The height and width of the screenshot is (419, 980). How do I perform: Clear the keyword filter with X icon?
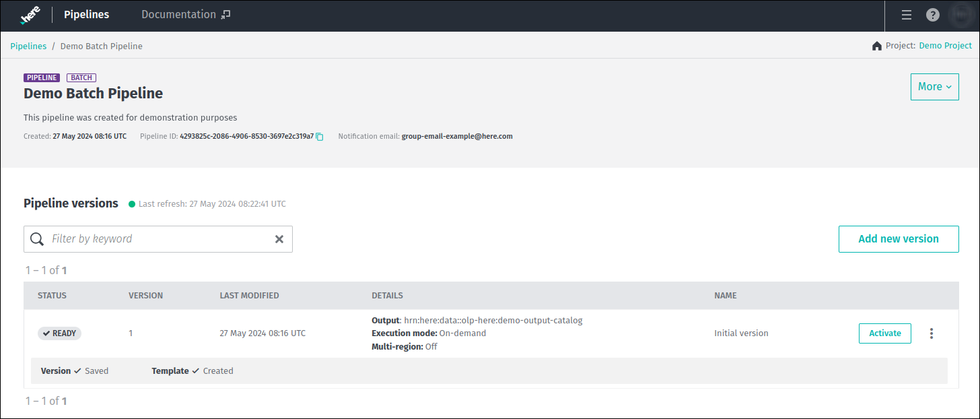279,239
